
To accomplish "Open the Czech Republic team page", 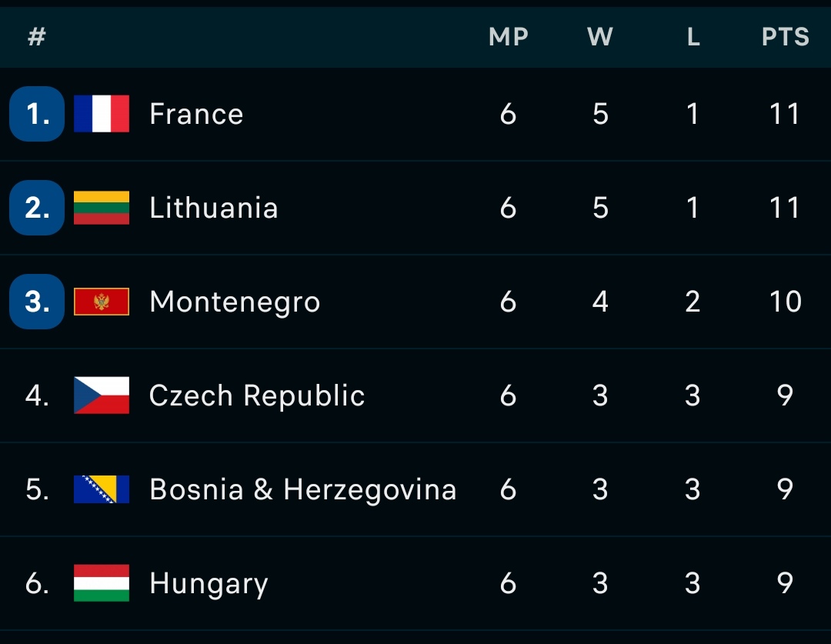I will point(256,395).
